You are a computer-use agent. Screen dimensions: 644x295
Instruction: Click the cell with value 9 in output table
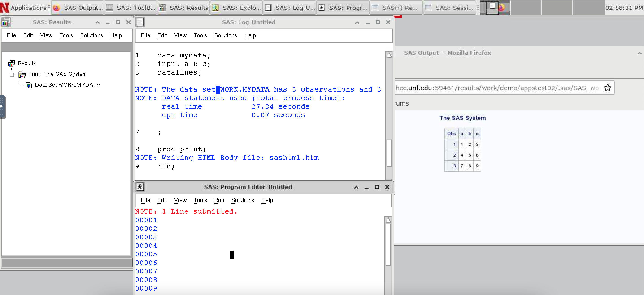477,166
